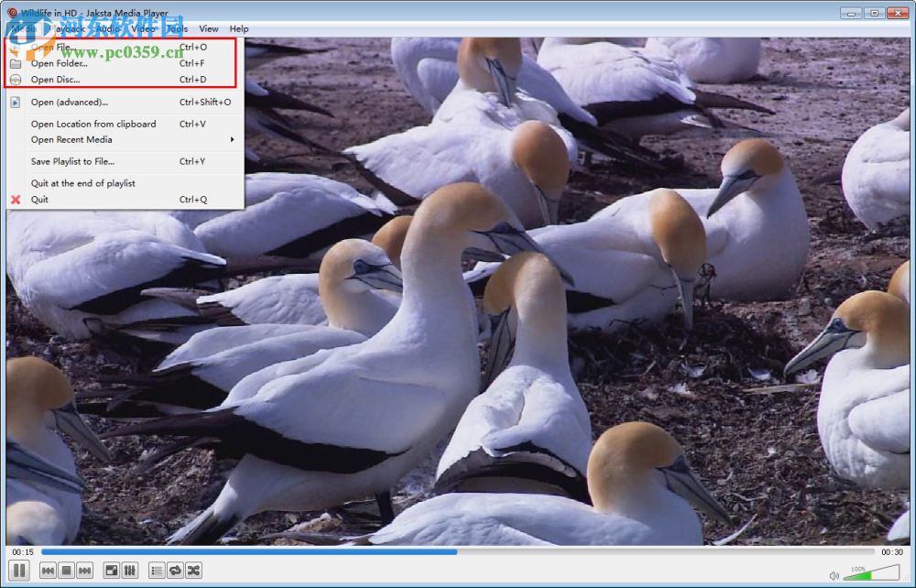This screenshot has height=588, width=916.
Task: Open the Help menu
Action: [238, 28]
